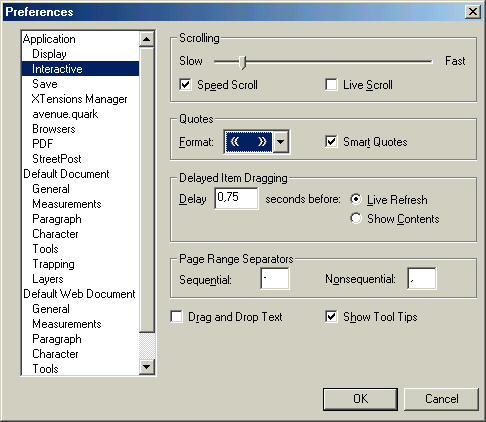Toggle the Smart Quotes checkbox
Image resolution: width=486 pixels, height=422 pixels.
coord(331,142)
